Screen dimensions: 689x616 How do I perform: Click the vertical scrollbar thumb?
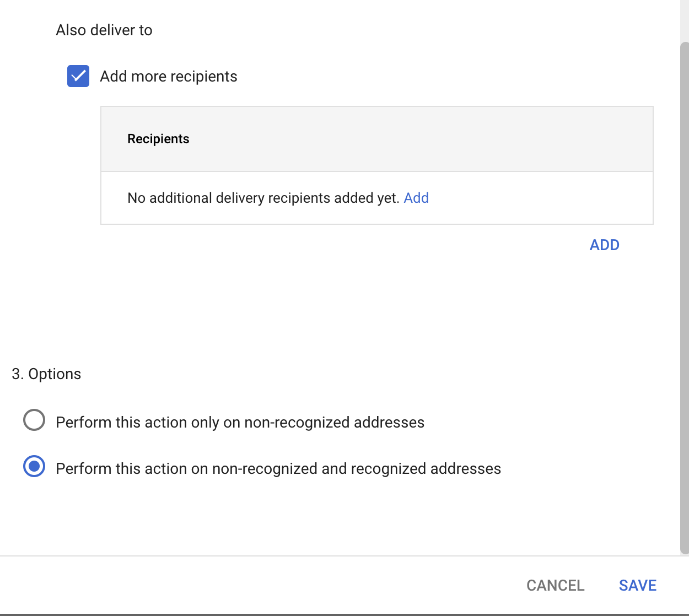coord(684,298)
